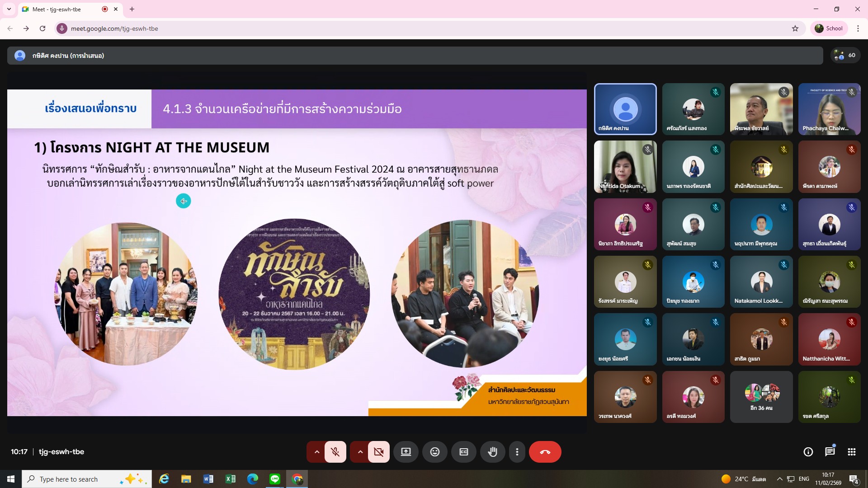Screen dimensions: 868x488
Task: Click the teal back arrow on the slide
Action: (183, 201)
